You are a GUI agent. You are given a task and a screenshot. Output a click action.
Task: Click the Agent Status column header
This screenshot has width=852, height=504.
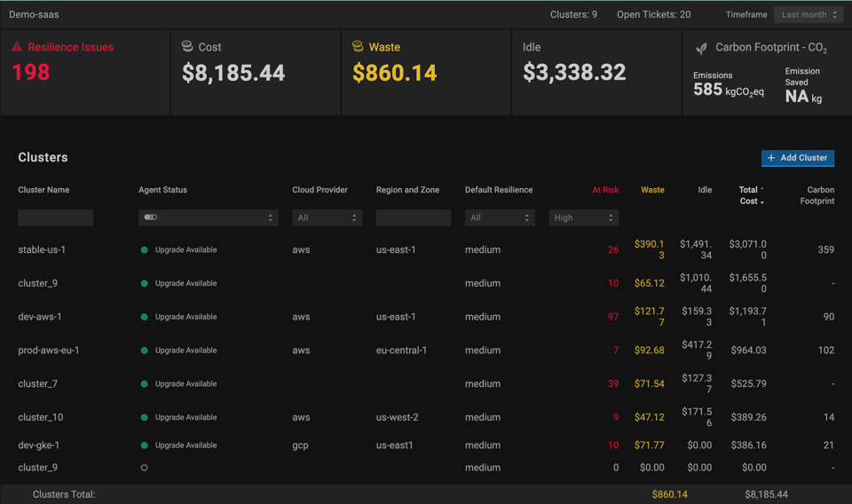pyautogui.click(x=162, y=190)
